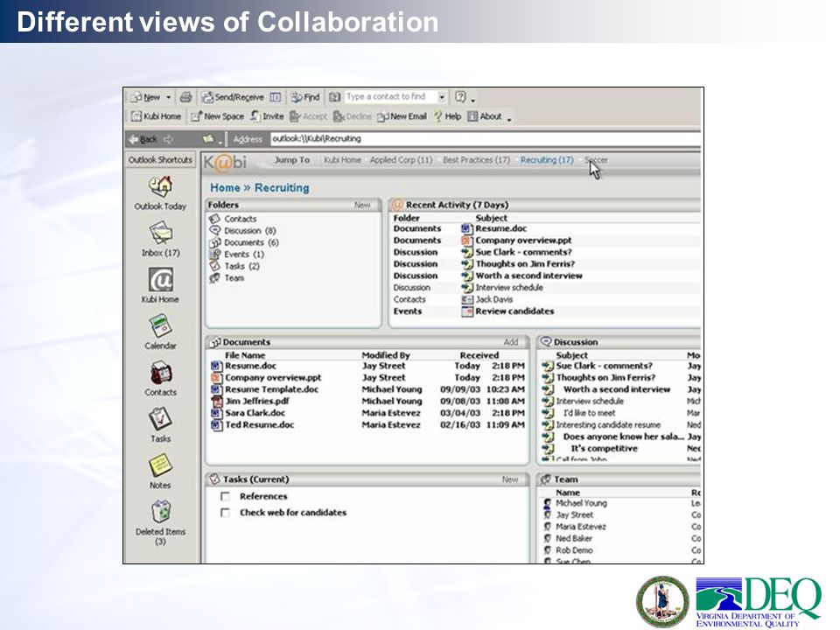The width and height of the screenshot is (840, 630).
Task: Click the Invite toolbar button
Action: pos(268,116)
